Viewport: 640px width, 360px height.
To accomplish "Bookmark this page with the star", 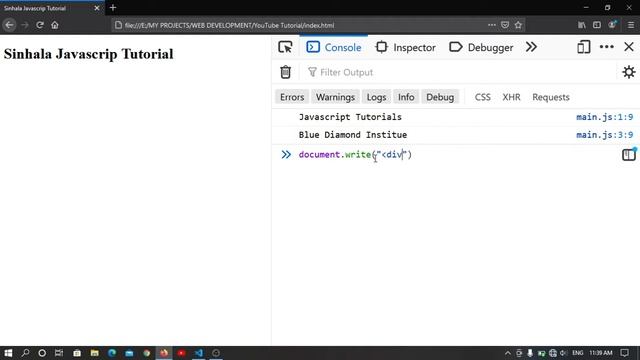I will (518, 25).
